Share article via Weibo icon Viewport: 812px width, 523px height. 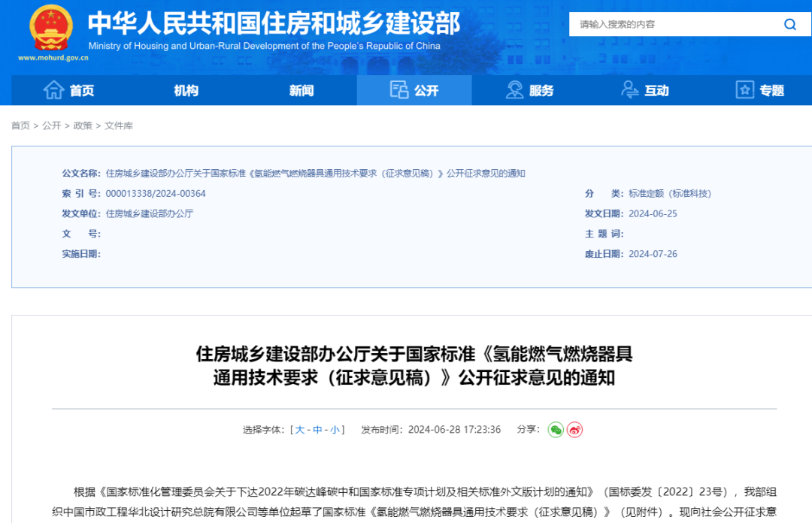(575, 430)
